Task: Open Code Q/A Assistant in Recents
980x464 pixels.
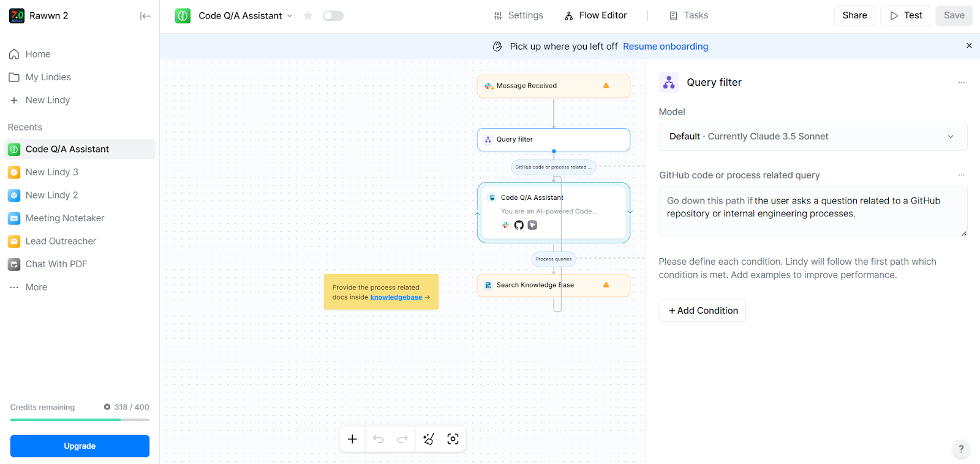Action: [x=80, y=149]
